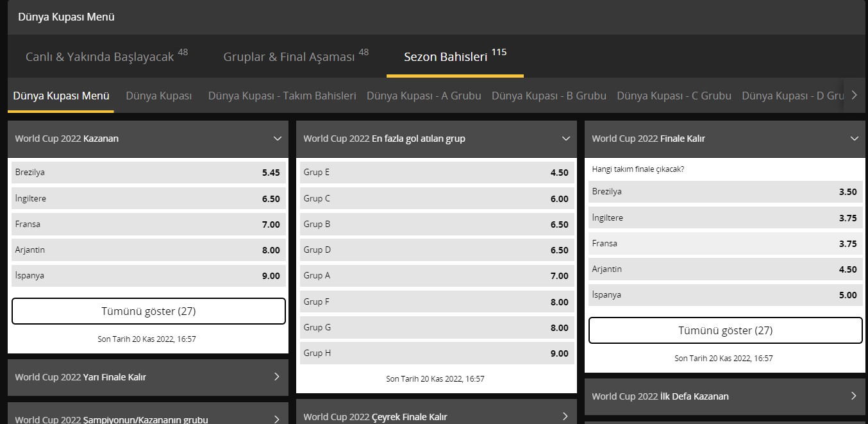Viewport: 868px width, 424px height.
Task: Show more category tabs with right arrow
Action: click(x=854, y=96)
